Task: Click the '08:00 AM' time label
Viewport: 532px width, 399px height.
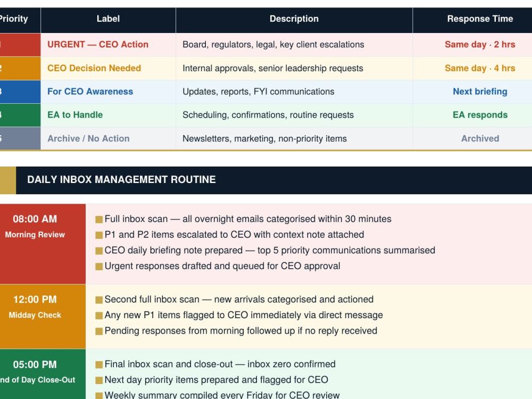Action: pyautogui.click(x=35, y=219)
